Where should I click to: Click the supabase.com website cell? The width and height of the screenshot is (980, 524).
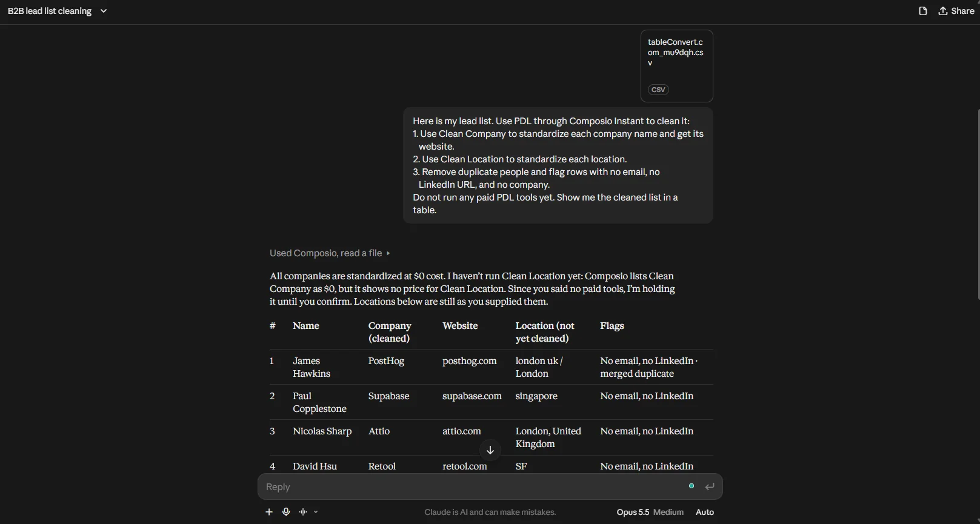(x=472, y=396)
